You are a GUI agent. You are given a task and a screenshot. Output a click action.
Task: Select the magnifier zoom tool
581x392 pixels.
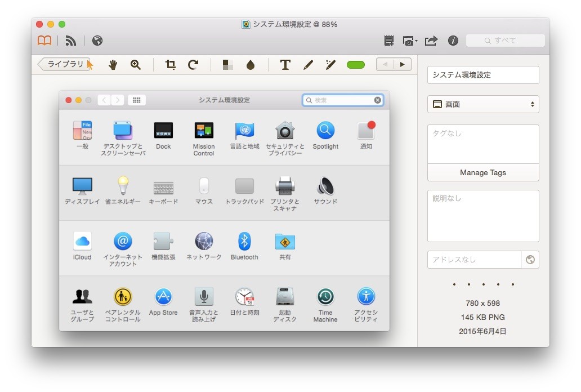[x=136, y=65]
